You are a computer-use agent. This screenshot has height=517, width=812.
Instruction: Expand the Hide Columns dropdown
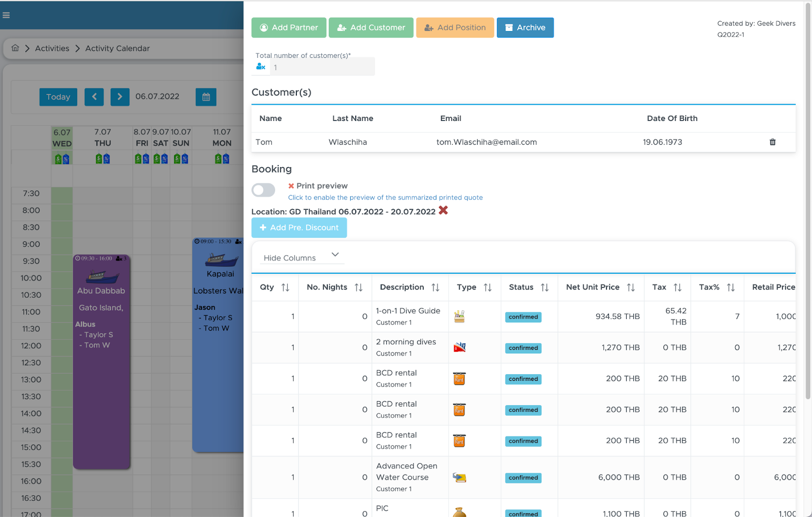click(301, 257)
